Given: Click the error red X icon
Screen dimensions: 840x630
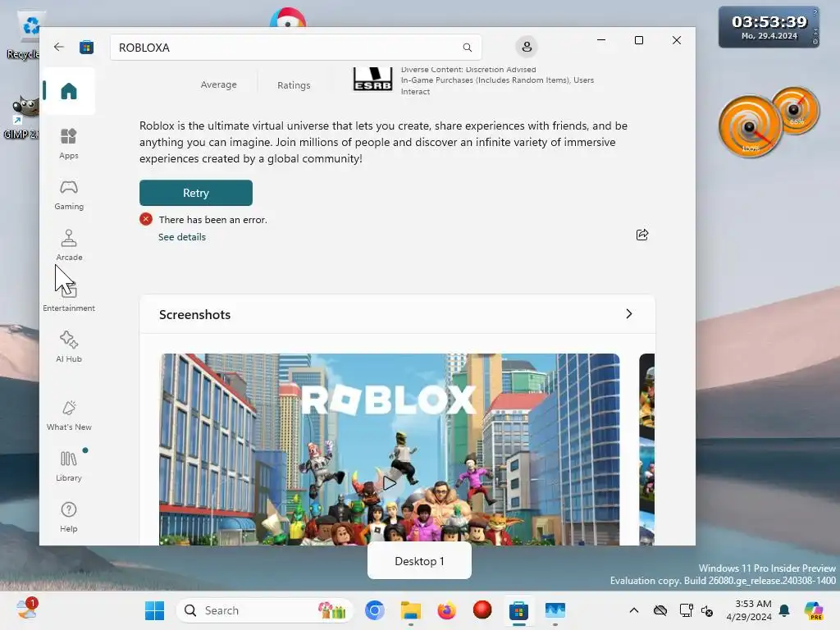Looking at the screenshot, I should pyautogui.click(x=146, y=219).
